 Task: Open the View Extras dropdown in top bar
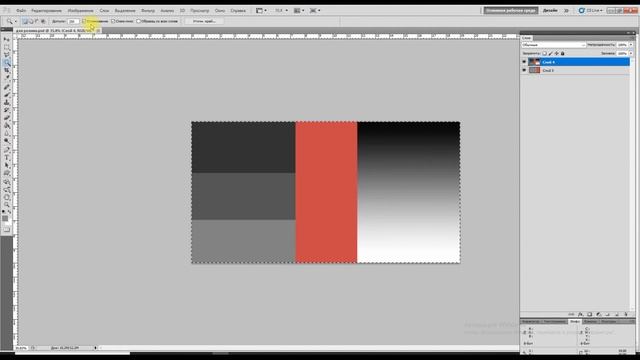click(x=261, y=11)
